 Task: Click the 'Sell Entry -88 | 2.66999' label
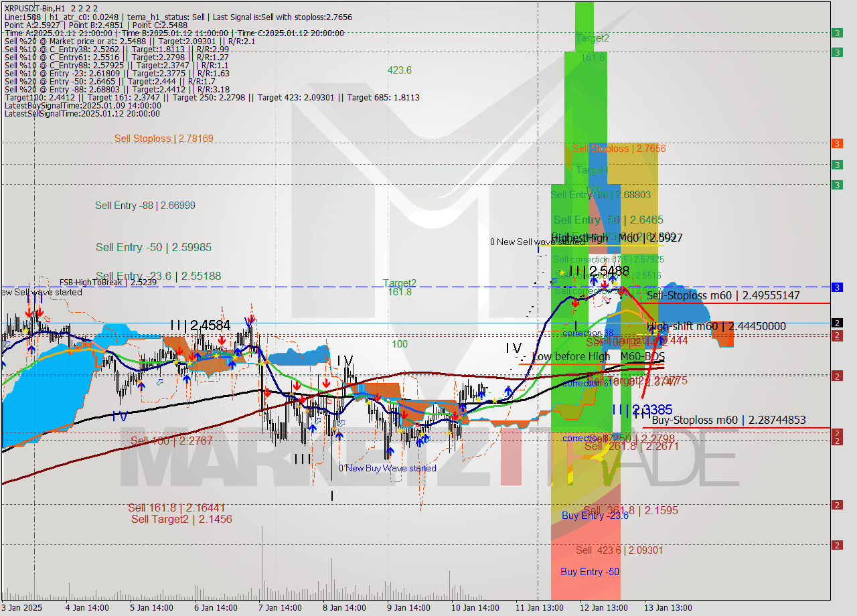click(145, 206)
